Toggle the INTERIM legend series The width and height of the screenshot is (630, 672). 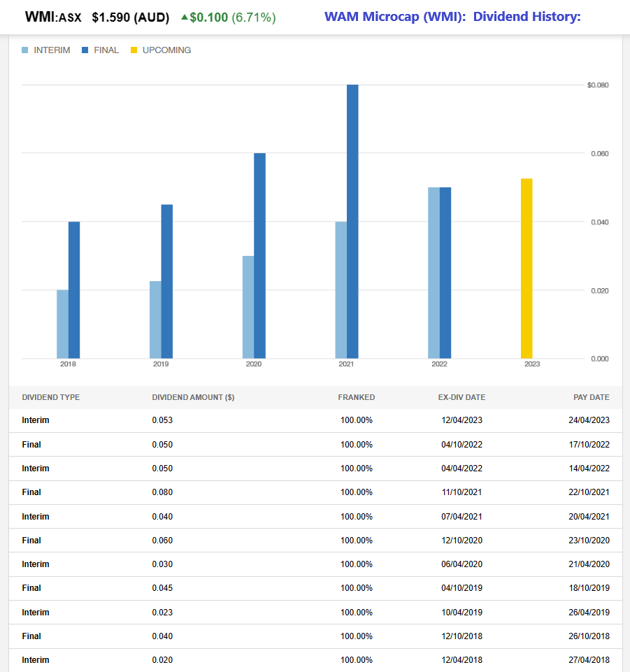[46, 50]
